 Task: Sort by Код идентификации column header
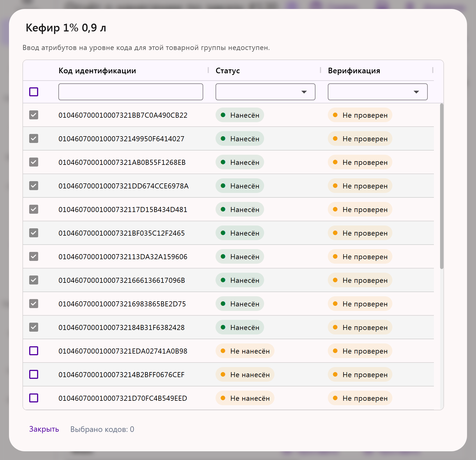[97, 70]
